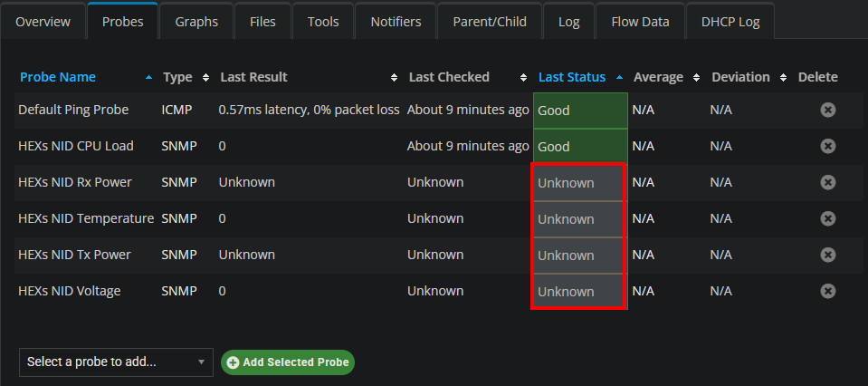Go to the DHCP Log tab
This screenshot has width=868, height=386.
[x=730, y=22]
